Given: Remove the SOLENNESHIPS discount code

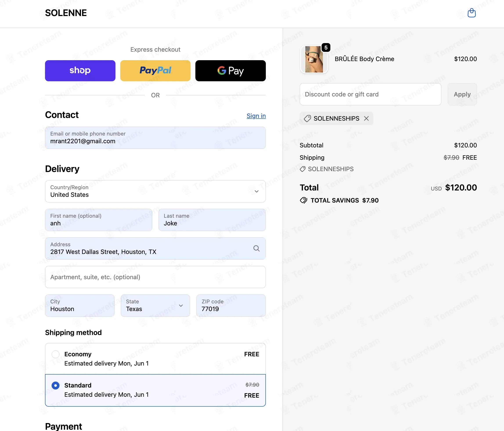Looking at the screenshot, I should coord(366,119).
